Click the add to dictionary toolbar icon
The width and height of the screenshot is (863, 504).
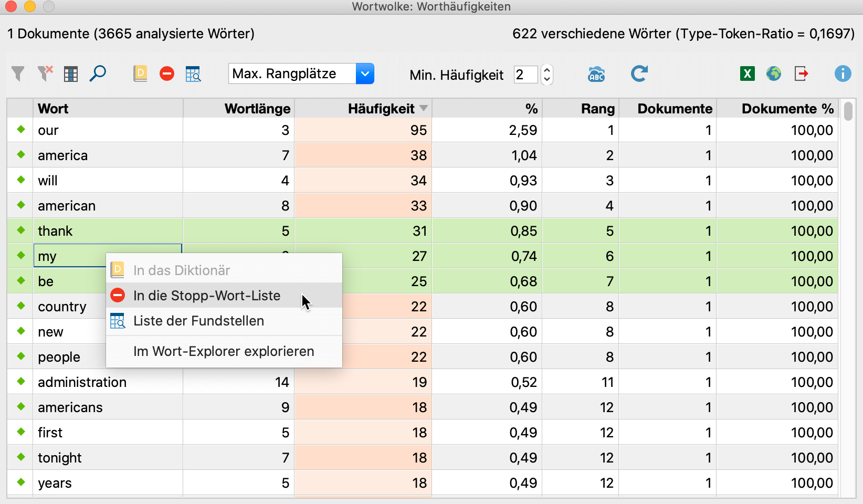[x=140, y=73]
